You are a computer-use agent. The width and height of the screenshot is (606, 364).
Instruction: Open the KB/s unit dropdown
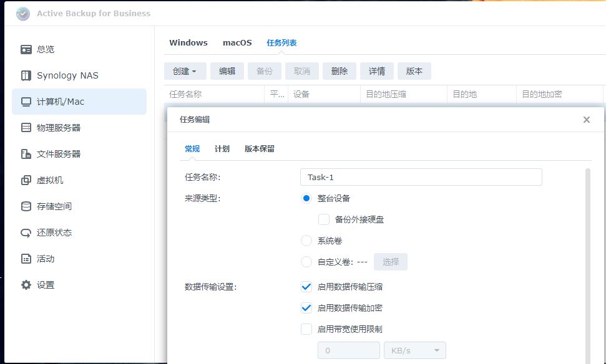[415, 350]
